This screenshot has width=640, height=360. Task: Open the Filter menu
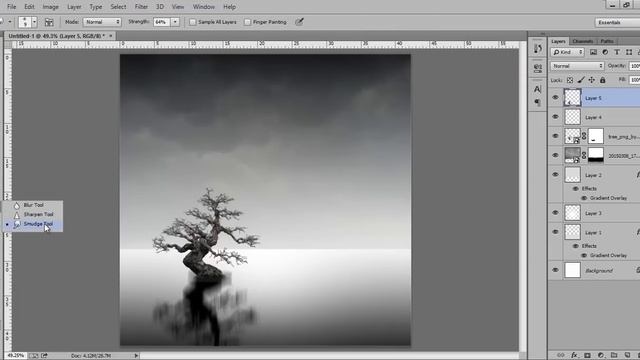tap(141, 7)
